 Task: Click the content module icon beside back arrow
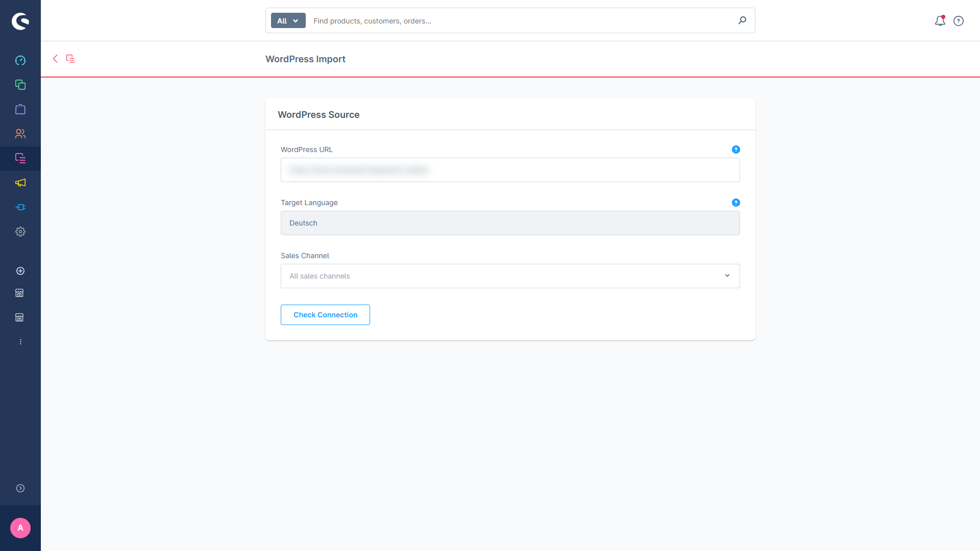(x=70, y=59)
